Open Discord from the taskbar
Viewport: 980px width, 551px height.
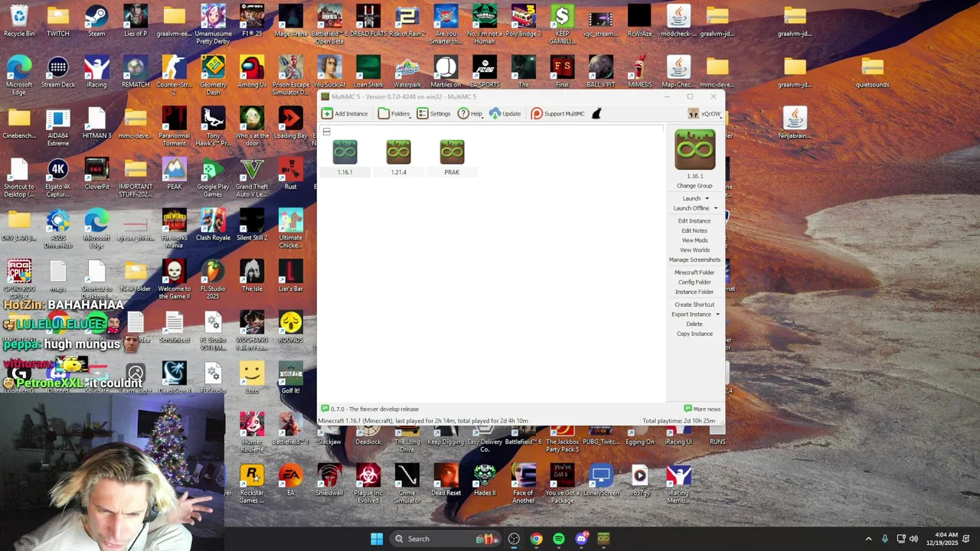point(581,539)
